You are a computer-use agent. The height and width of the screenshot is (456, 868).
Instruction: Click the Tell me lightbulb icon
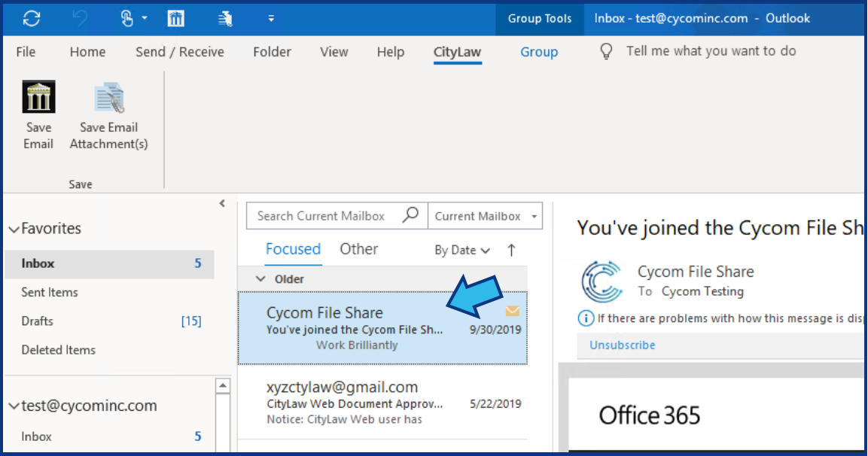(607, 51)
